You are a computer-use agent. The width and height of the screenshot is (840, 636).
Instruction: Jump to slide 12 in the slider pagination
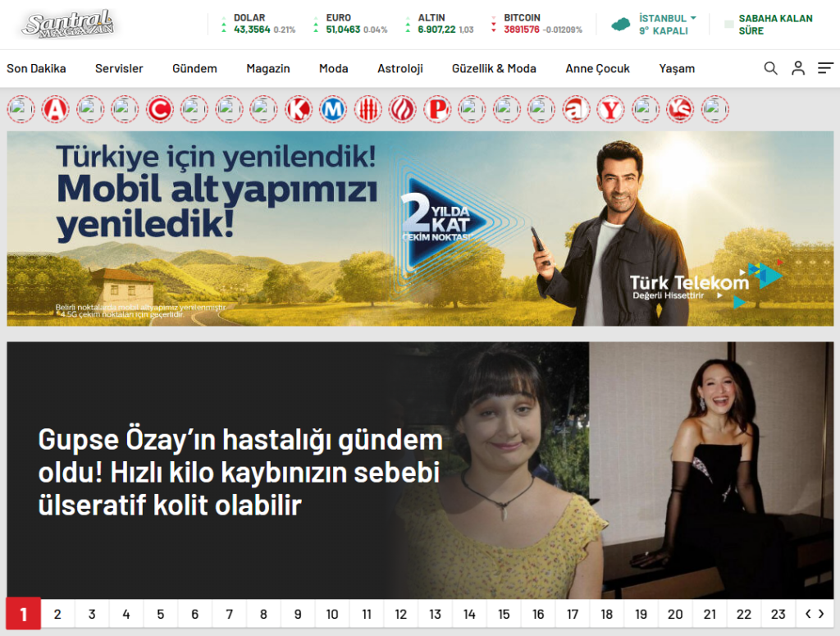pyautogui.click(x=400, y=614)
